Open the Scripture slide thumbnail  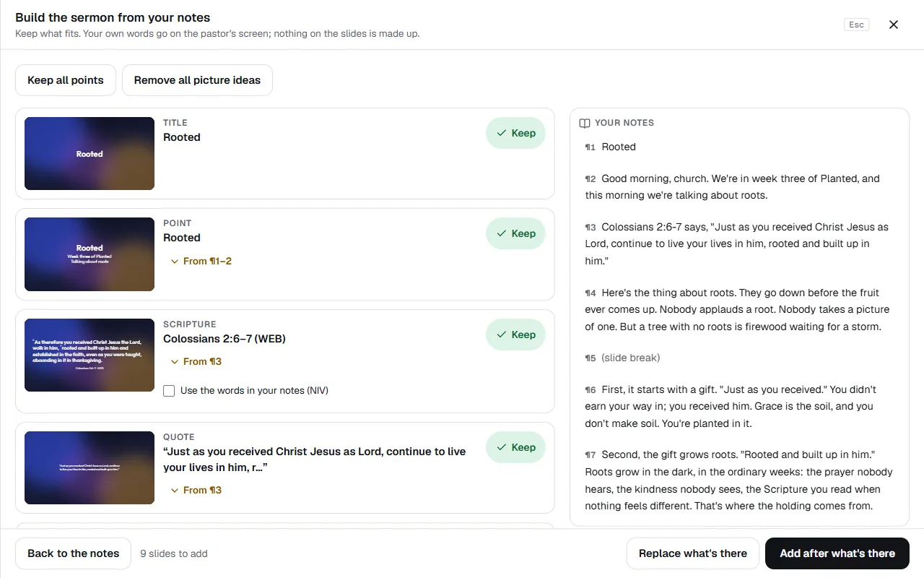90,355
